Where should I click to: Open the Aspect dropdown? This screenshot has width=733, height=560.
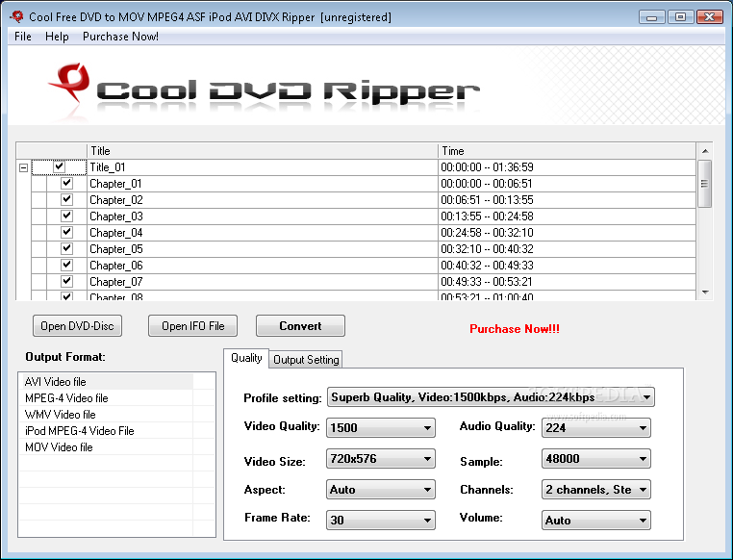coord(380,490)
